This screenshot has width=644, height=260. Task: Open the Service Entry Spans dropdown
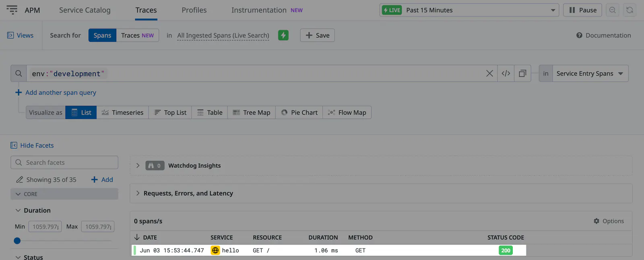pyautogui.click(x=590, y=74)
